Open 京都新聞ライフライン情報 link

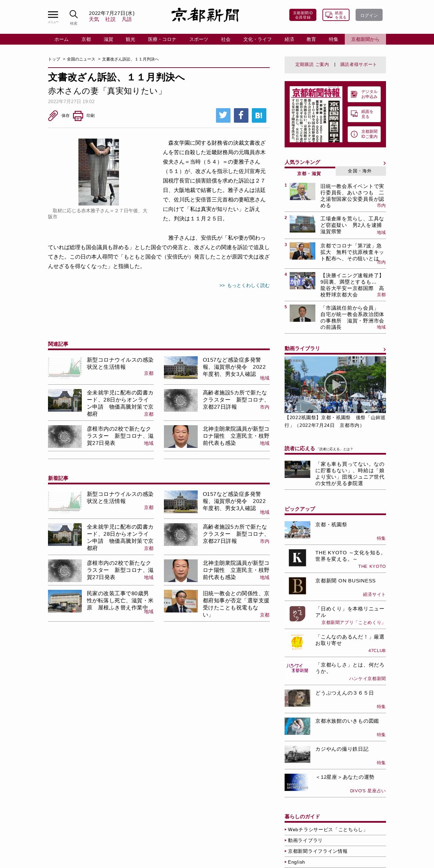click(318, 851)
